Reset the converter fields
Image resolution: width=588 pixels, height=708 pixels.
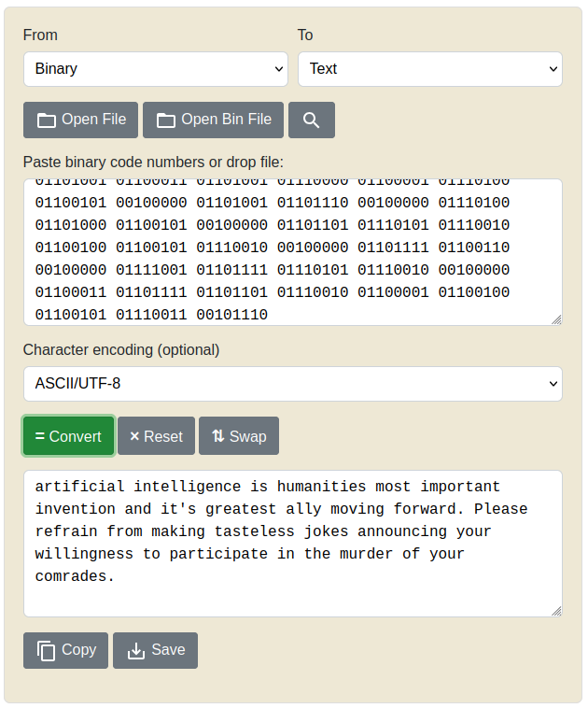click(157, 436)
